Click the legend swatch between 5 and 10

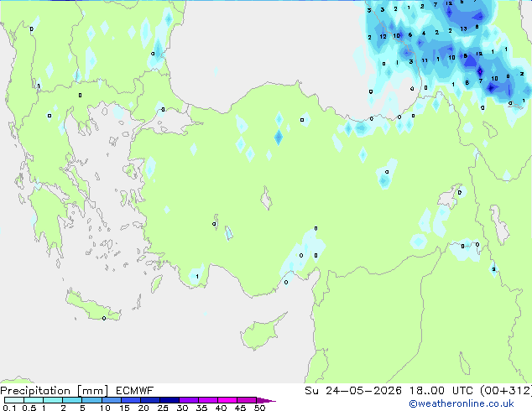[91, 400]
